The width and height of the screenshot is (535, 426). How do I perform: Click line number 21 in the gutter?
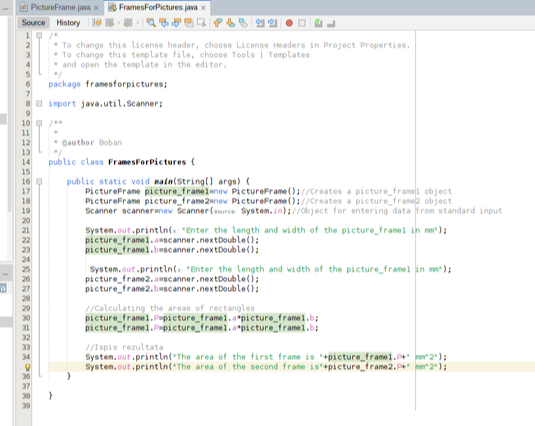click(26, 230)
